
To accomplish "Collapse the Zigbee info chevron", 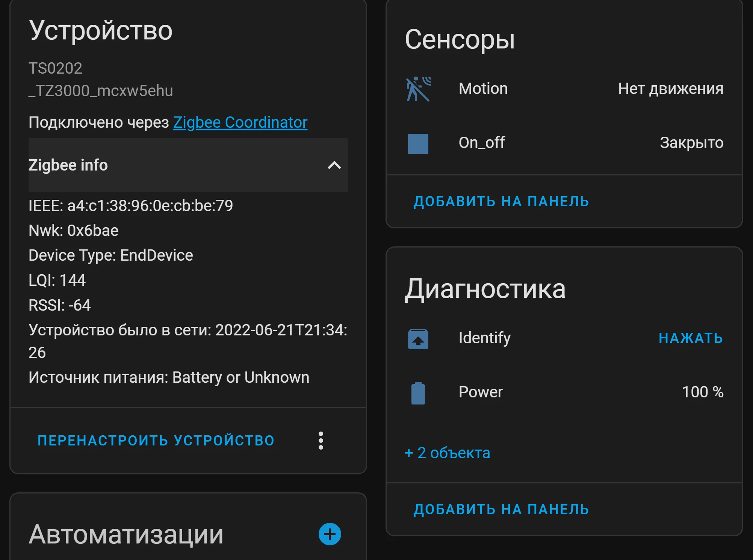I will [334, 165].
